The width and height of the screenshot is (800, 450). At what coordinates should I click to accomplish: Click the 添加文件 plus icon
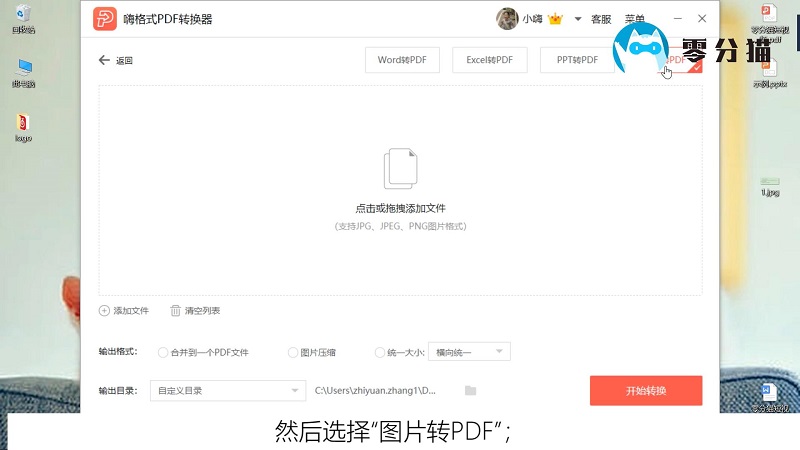[x=104, y=311]
